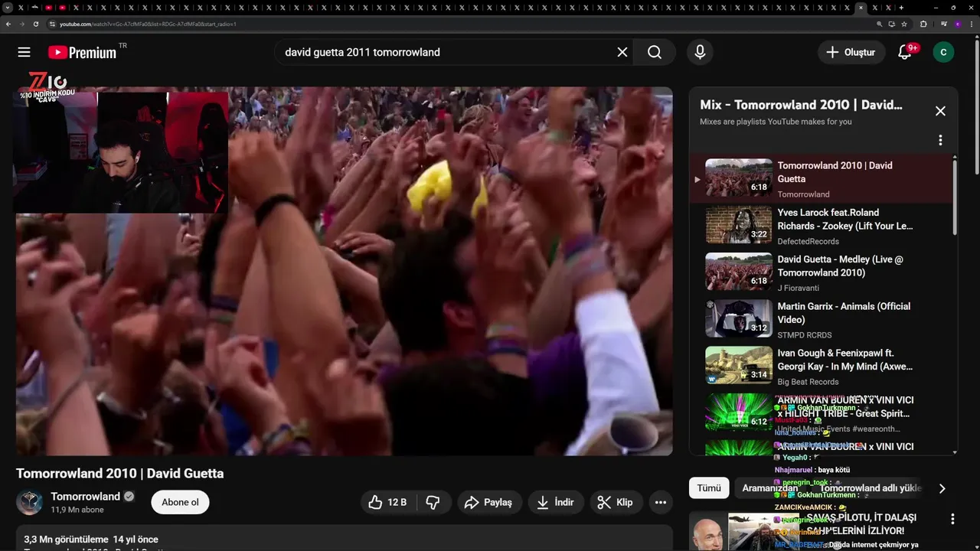
Task: Bookmark this page with star icon
Action: [904, 24]
